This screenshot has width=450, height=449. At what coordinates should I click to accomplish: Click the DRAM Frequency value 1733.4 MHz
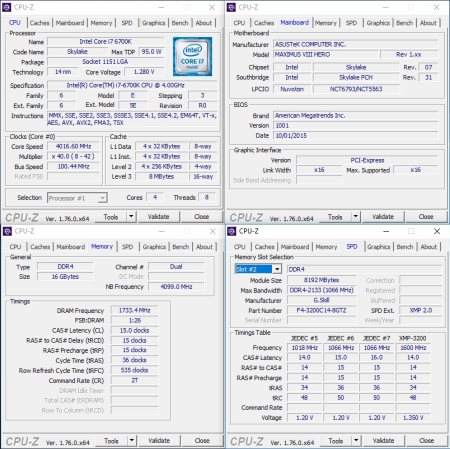(135, 310)
